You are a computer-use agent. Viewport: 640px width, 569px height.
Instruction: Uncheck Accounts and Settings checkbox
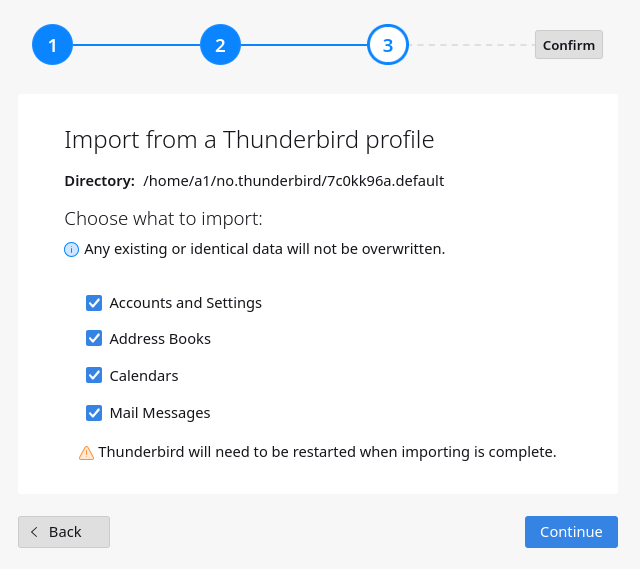coord(94,303)
